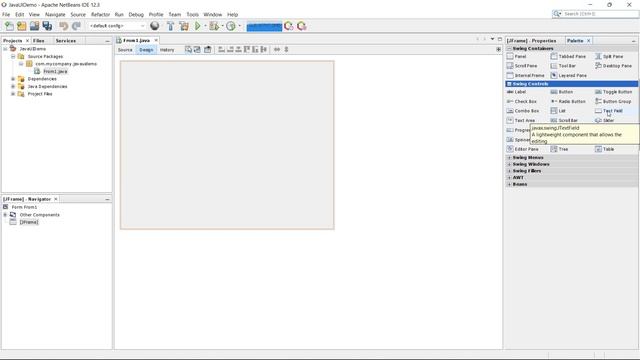
Task: Select the Tree component in the palette
Action: pos(559,149)
